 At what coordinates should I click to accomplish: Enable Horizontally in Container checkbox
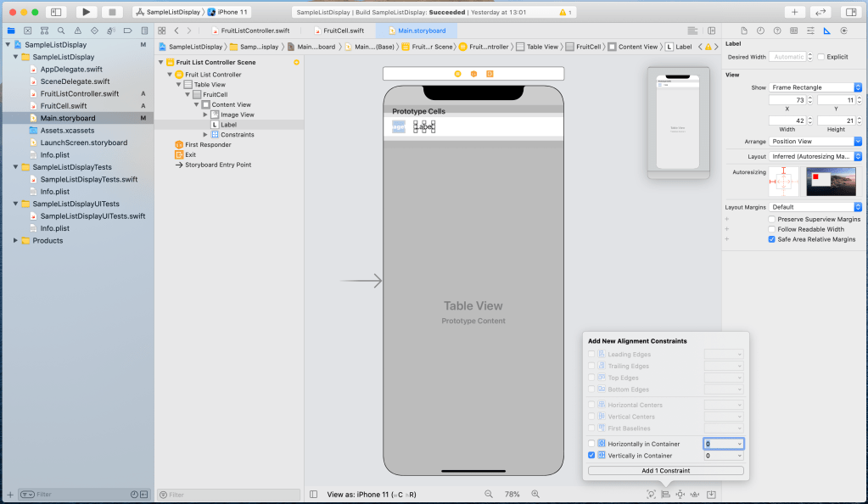pos(591,444)
